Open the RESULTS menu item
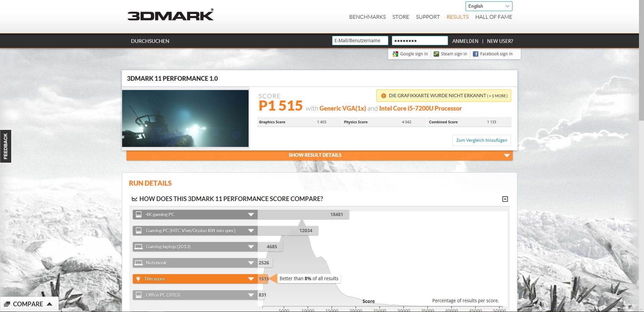The height and width of the screenshot is (312, 644). tap(458, 17)
